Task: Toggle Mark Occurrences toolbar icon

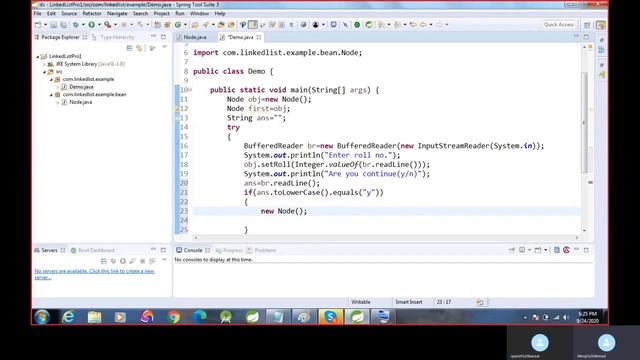Action: (253, 25)
